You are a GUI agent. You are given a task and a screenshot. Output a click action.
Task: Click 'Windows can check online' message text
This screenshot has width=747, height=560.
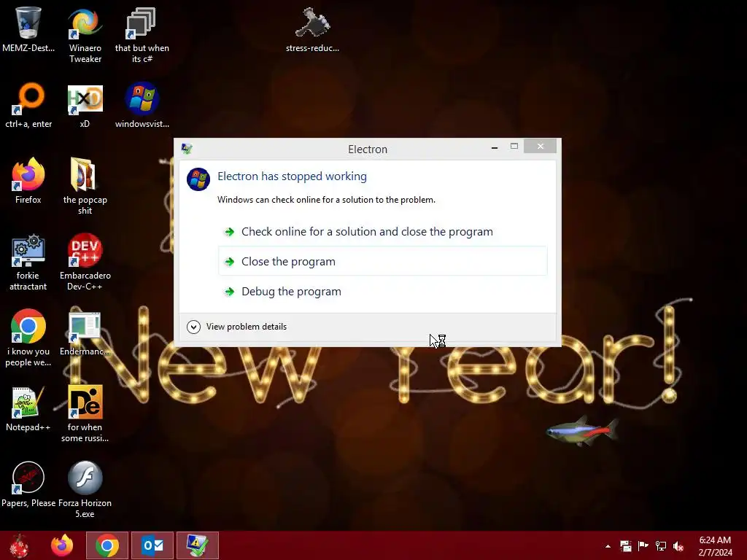326,200
